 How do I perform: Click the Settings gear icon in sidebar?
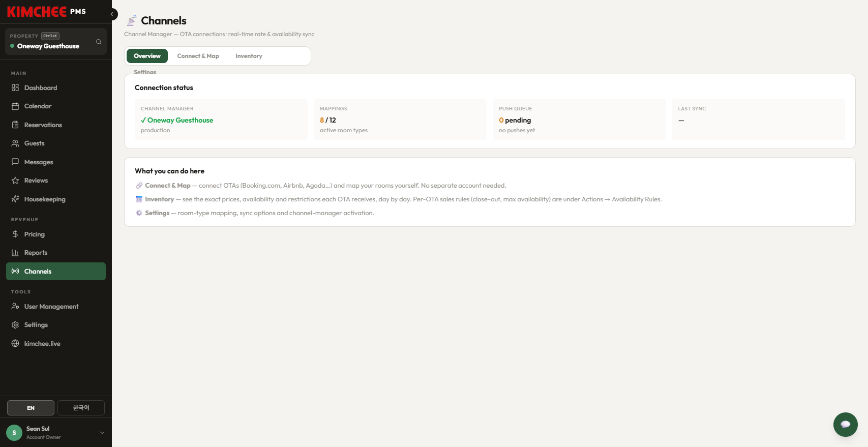click(x=15, y=325)
